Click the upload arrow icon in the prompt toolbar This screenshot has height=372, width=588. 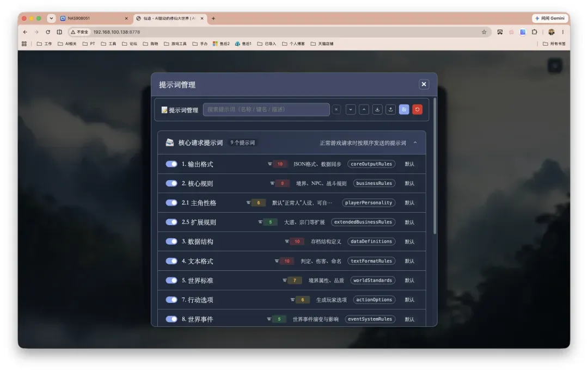point(390,109)
